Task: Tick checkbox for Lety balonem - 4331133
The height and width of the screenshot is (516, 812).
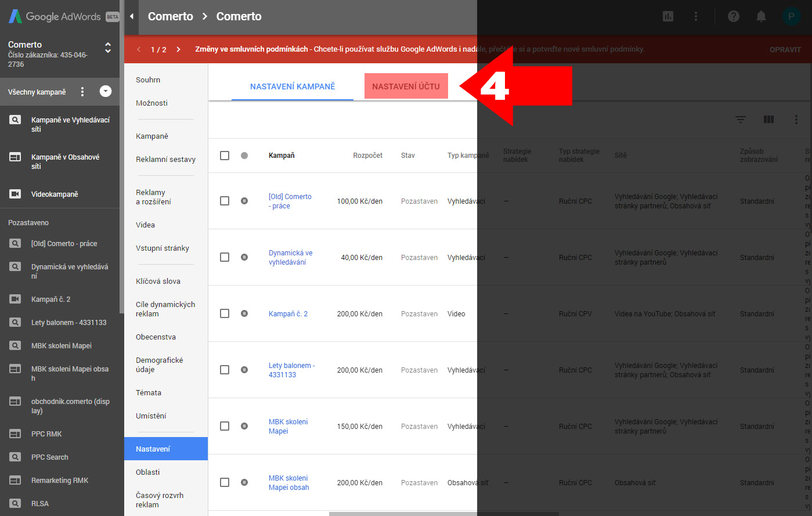Action: pos(225,370)
